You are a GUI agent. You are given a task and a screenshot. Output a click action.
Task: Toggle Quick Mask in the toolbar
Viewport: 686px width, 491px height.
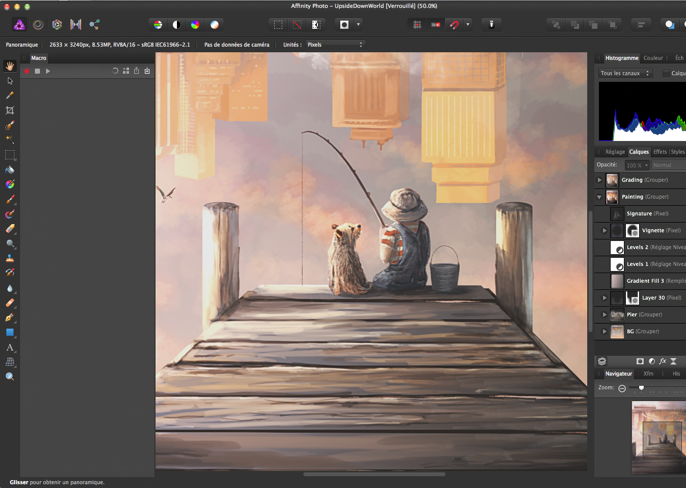[x=344, y=25]
